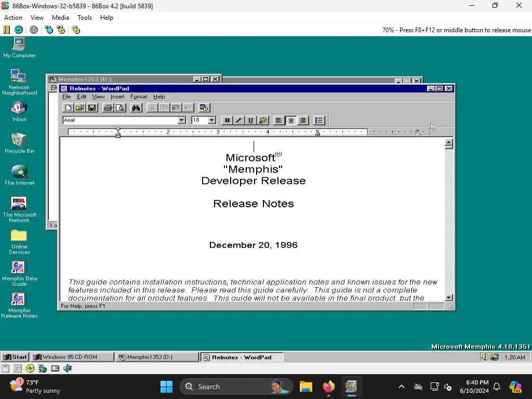
Task: Insert Date/Time using the toolbar icon
Action: click(x=204, y=108)
